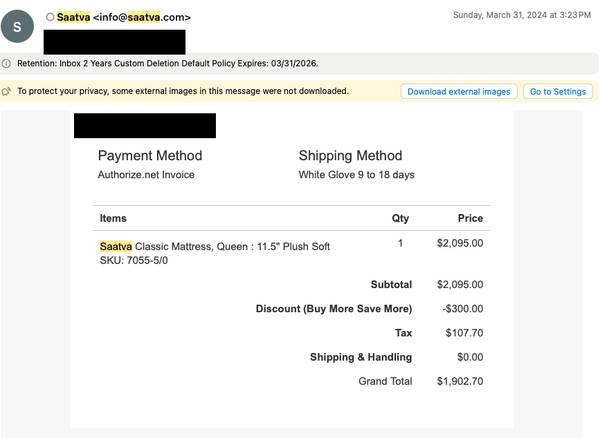
Task: Open Go to Settings button
Action: click(557, 91)
